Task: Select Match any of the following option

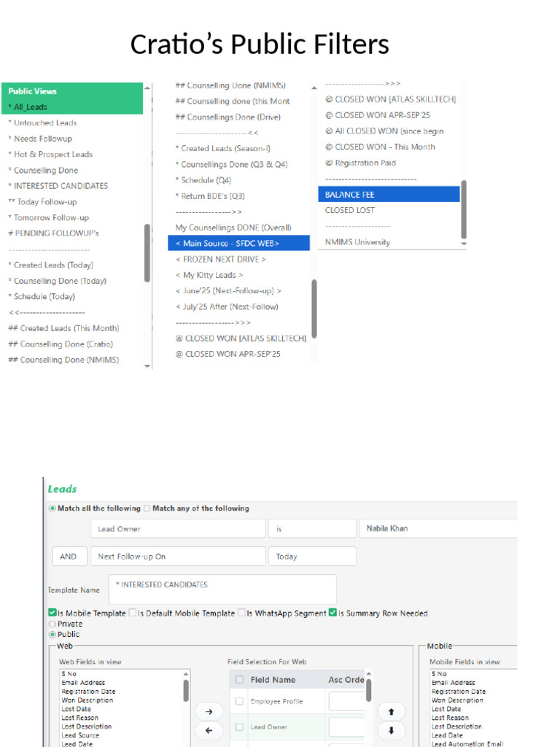Action: [147, 508]
